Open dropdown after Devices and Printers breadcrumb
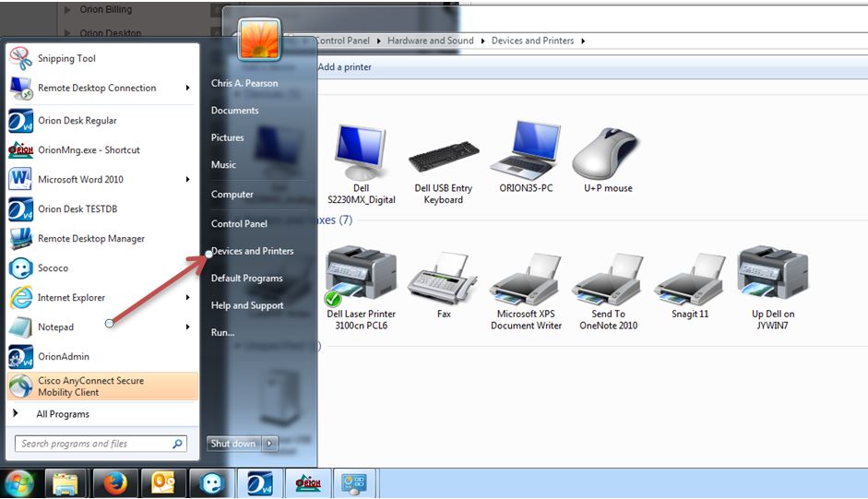This screenshot has width=868, height=499. 583,41
